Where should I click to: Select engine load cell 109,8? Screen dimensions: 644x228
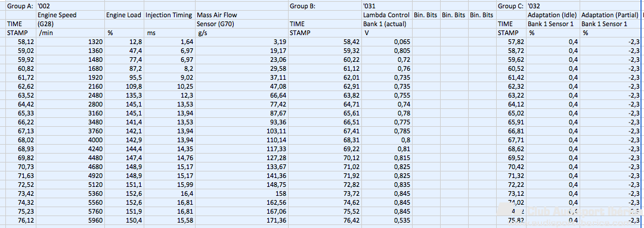[125, 86]
